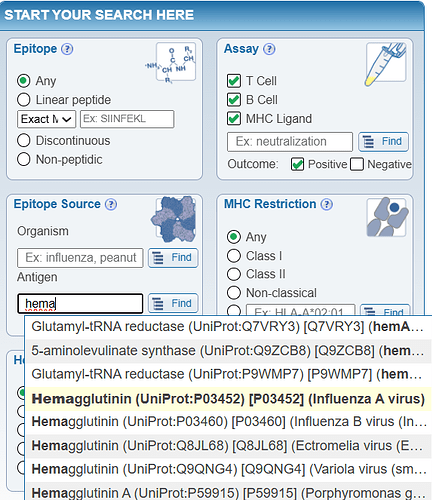Image resolution: width=432 pixels, height=500 pixels.
Task: Pick Hemagglutinin A P59915 Porphyromonas suggestion
Action: [x=228, y=491]
